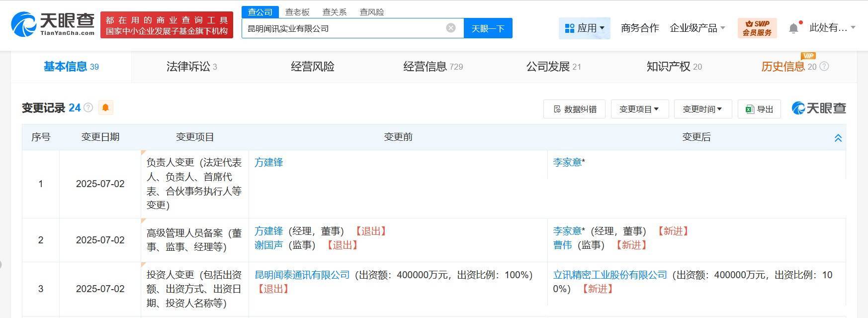This screenshot has height=318, width=868.
Task: Switch to 公司发展 tab
Action: (x=553, y=66)
